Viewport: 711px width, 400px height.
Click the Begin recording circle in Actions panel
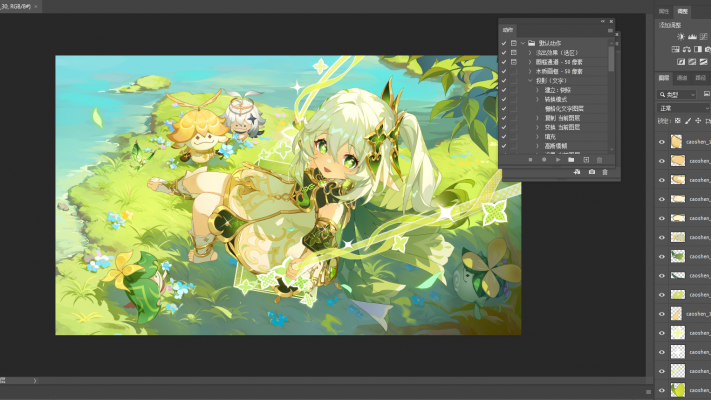[x=543, y=159]
